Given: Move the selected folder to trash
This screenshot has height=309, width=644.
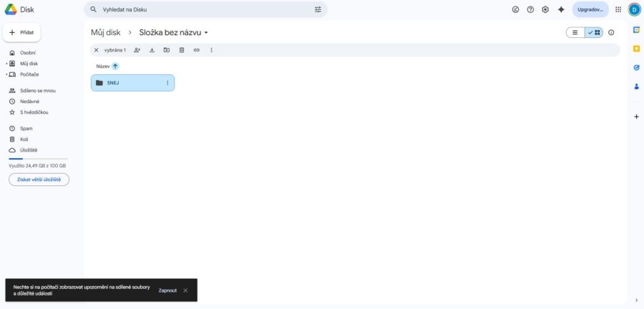Looking at the screenshot, I should point(182,50).
